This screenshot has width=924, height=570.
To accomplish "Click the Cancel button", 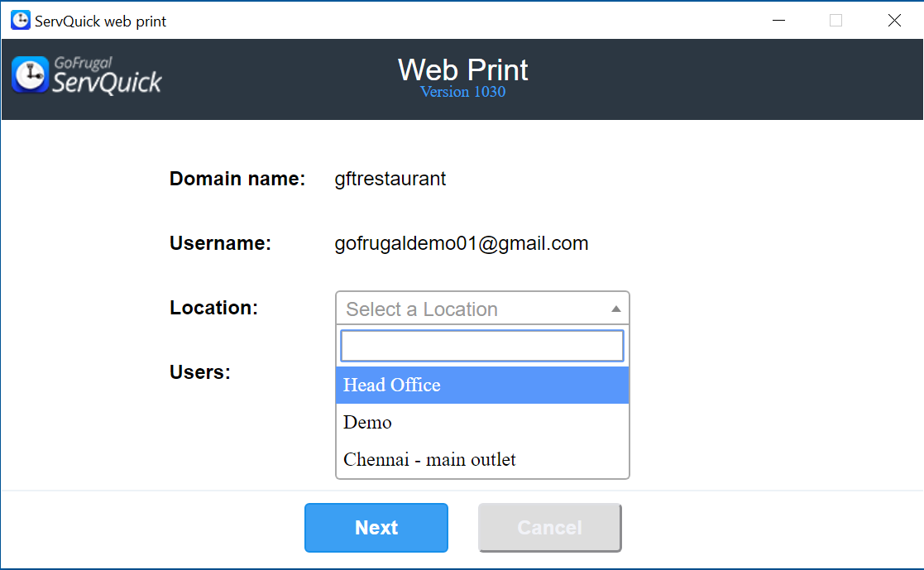I will pos(549,528).
